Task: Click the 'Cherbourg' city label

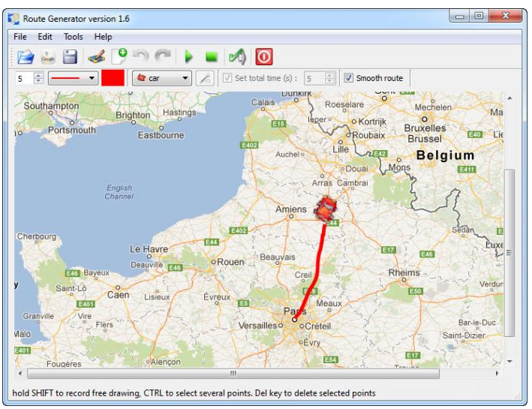Action: [37, 236]
